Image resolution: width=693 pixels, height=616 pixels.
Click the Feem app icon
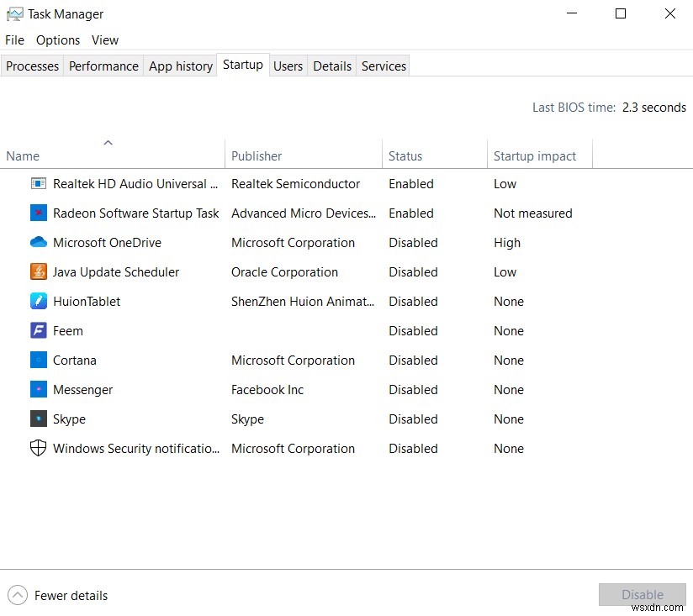pos(38,330)
